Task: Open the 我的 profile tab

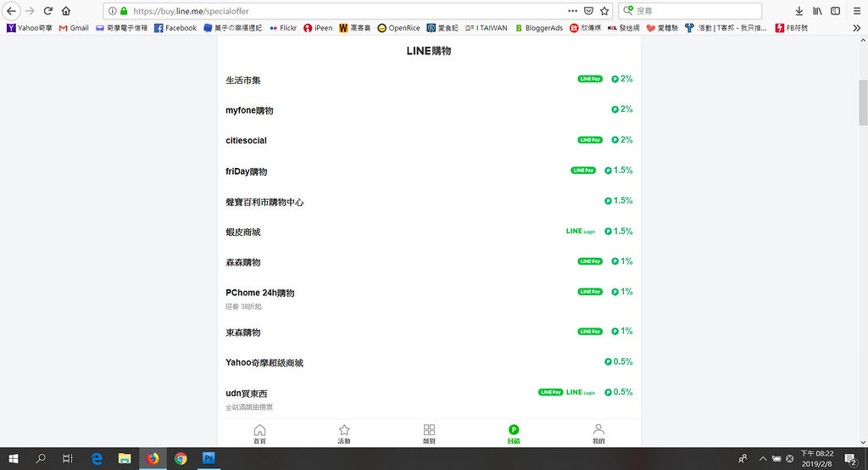Action: point(598,434)
